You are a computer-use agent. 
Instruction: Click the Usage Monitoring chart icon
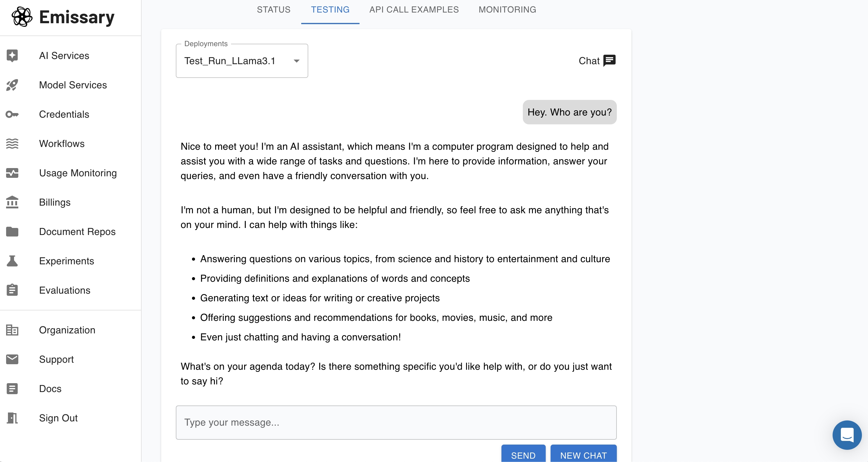click(12, 173)
